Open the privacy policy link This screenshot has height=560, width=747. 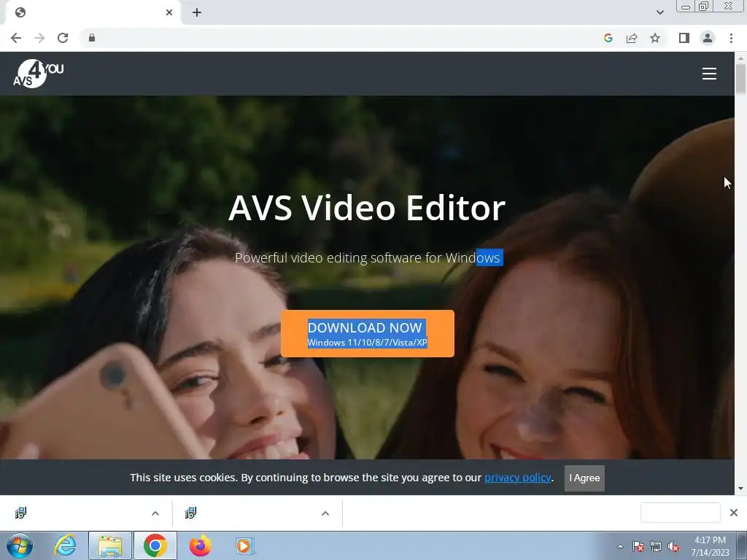point(517,478)
